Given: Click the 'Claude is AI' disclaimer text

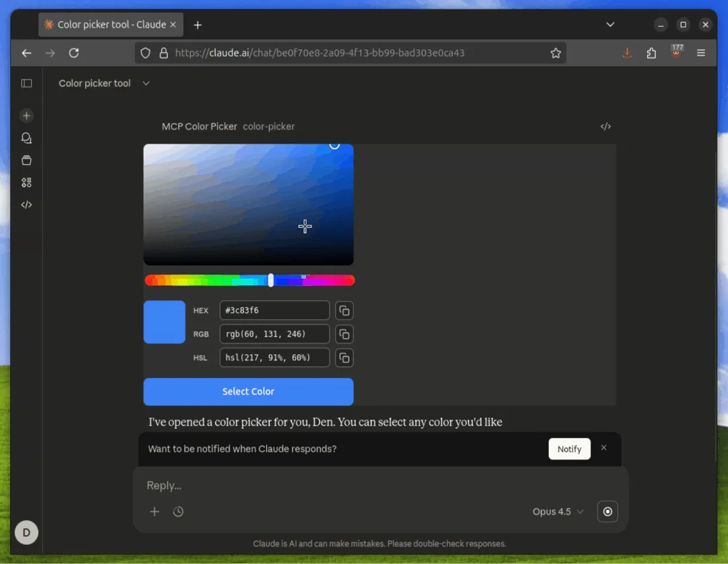Looking at the screenshot, I should 380,544.
